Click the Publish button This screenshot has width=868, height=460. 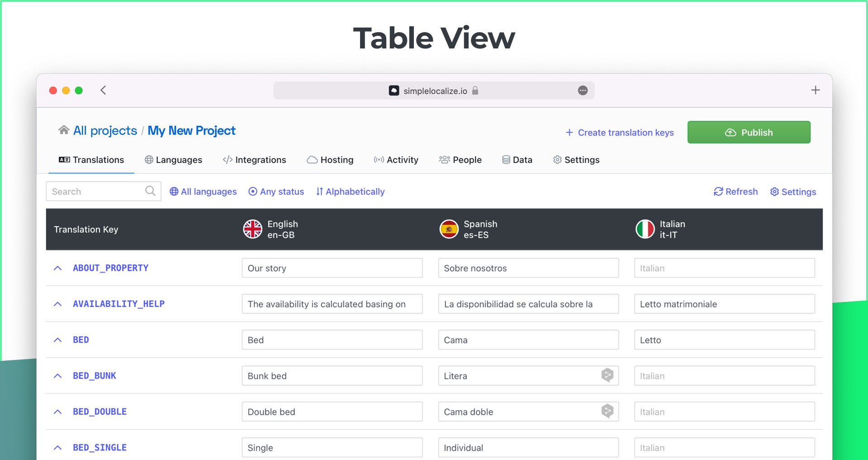click(749, 132)
